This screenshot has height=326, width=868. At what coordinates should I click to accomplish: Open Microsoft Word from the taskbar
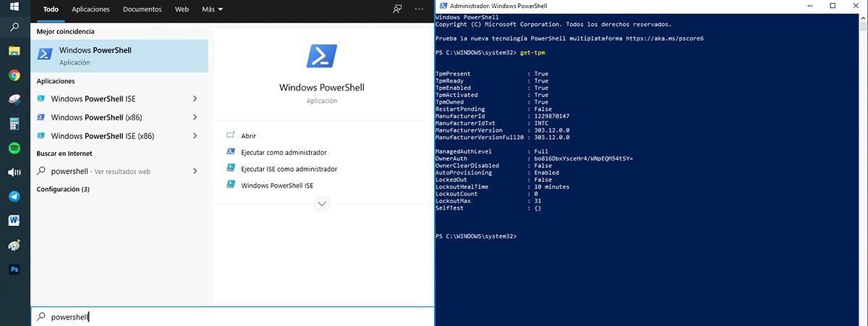coord(14,220)
